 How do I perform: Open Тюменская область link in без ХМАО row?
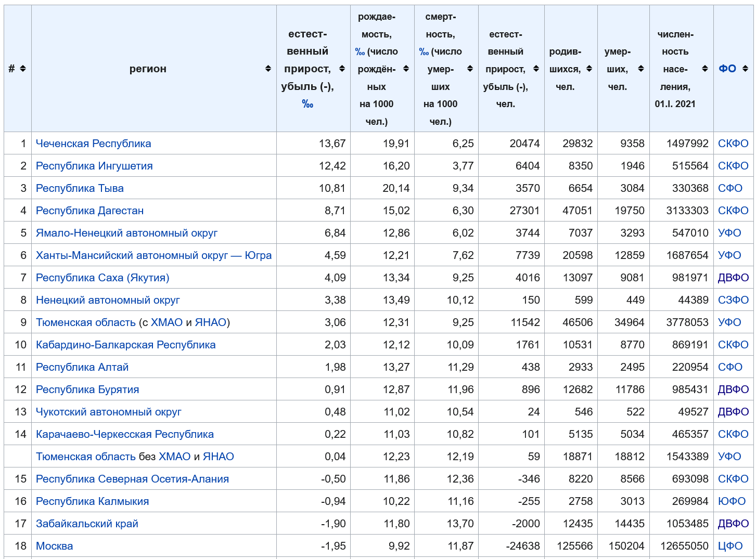[86, 457]
